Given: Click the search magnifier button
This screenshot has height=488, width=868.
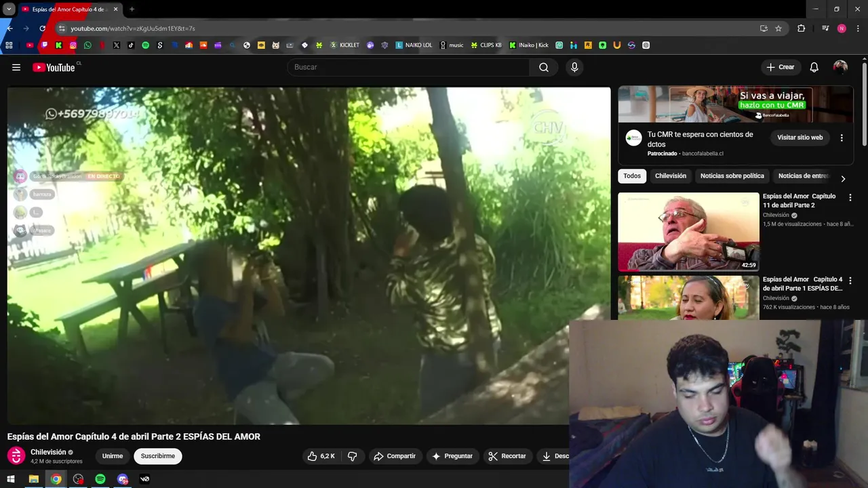Looking at the screenshot, I should coord(544,67).
